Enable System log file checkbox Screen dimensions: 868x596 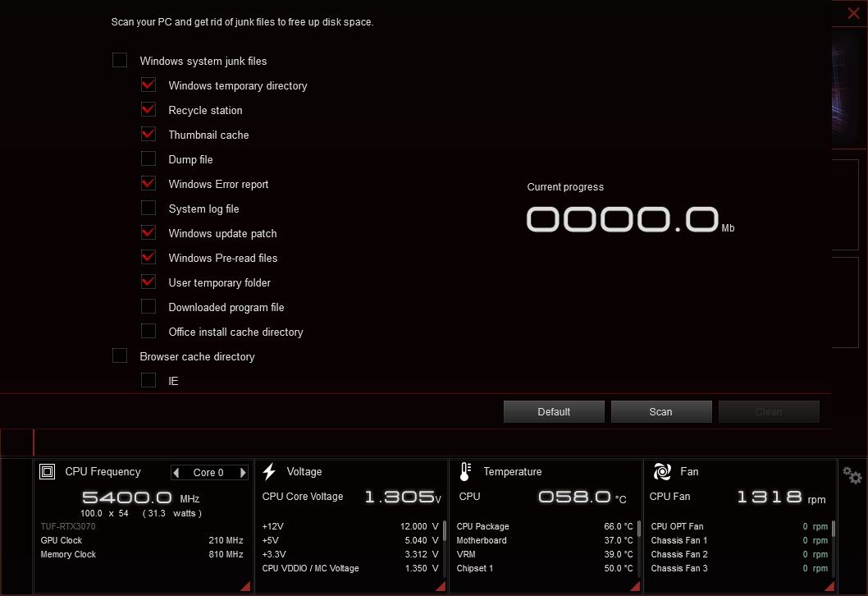[x=148, y=208]
